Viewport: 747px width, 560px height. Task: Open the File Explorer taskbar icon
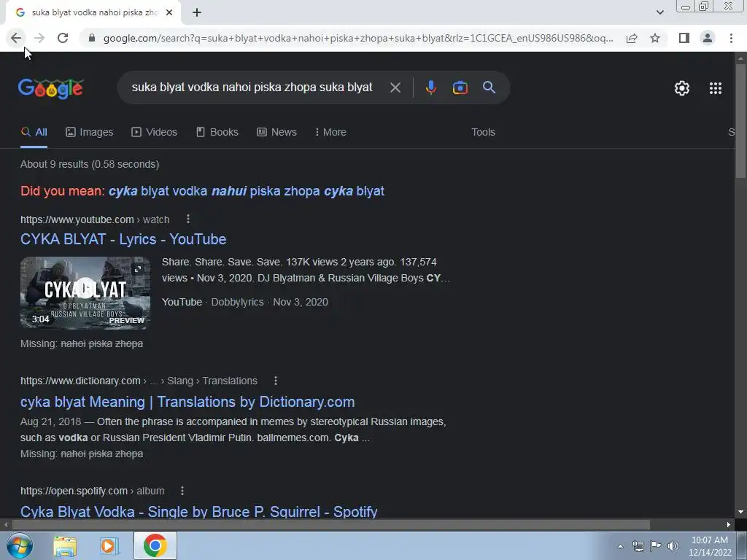click(65, 546)
